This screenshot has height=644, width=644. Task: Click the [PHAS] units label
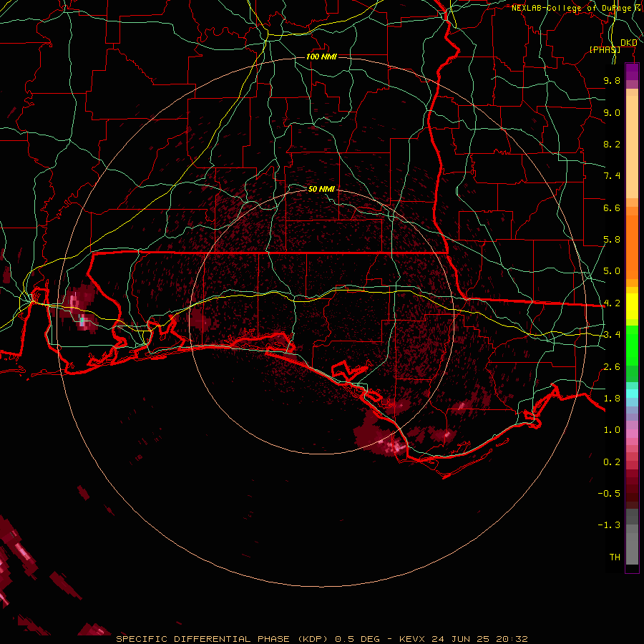(x=605, y=49)
